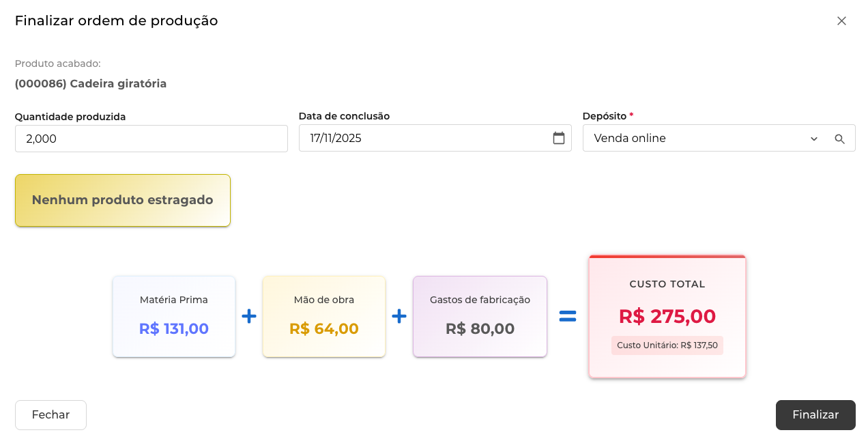Select the Matéria Prima cost card
The height and width of the screenshot is (439, 868).
[x=174, y=316]
